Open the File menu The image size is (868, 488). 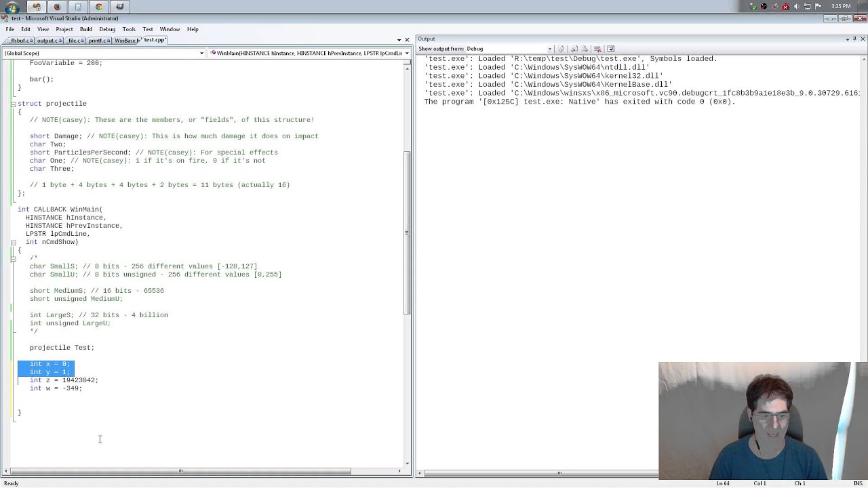click(10, 29)
